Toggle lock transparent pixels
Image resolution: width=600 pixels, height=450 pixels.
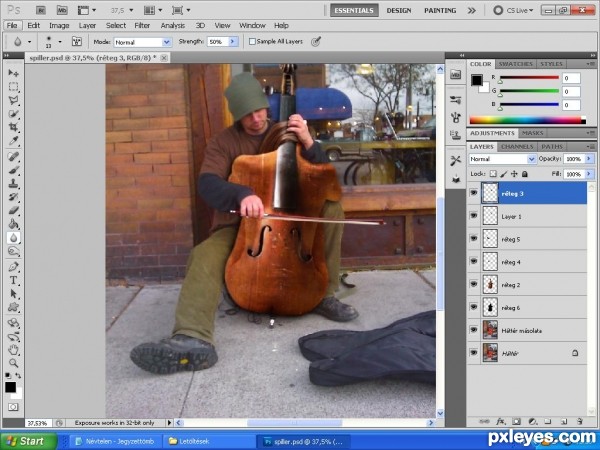(x=493, y=174)
